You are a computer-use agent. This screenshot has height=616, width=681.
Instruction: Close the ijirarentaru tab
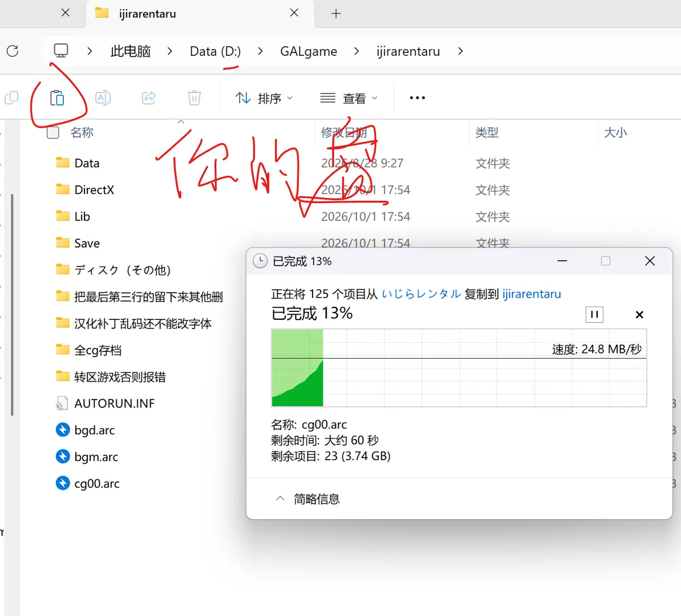(x=294, y=13)
